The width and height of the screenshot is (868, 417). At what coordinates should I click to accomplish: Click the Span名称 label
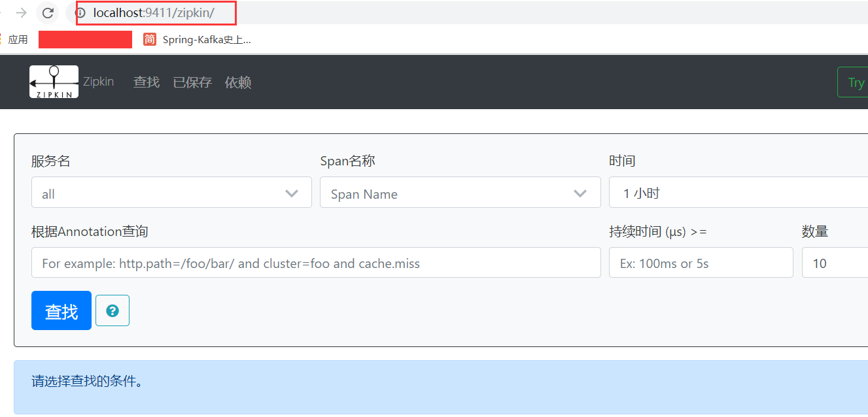click(x=347, y=161)
